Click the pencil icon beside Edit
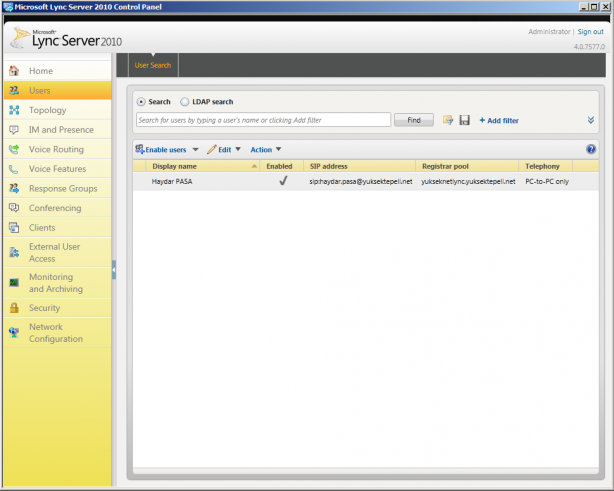 (212, 149)
